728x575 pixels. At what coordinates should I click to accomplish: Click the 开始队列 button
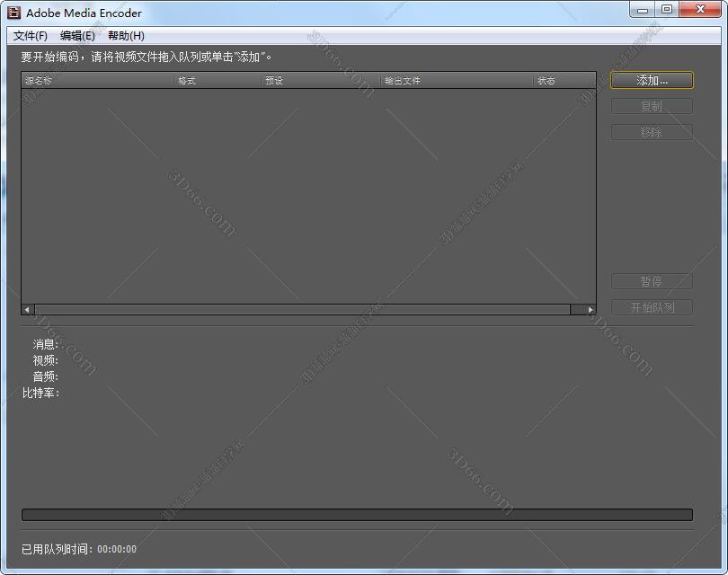(652, 307)
